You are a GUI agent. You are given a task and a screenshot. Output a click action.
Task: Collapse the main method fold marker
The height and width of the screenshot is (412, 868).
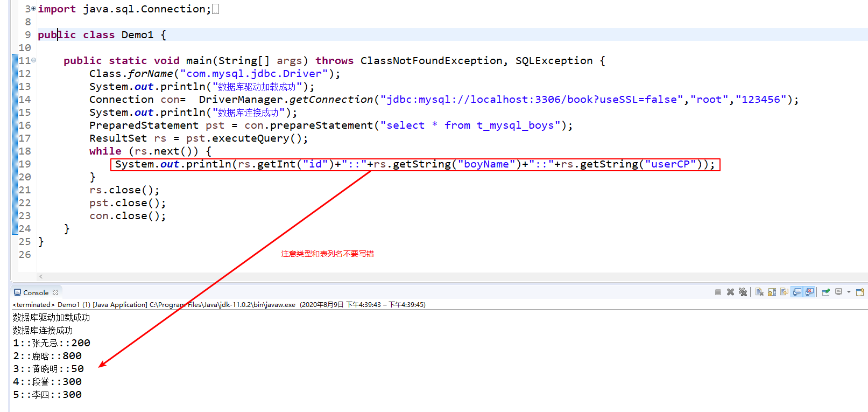[33, 60]
